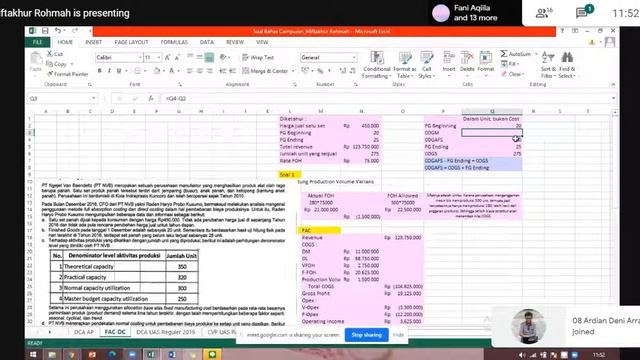
Task: Click the Hide link on sharing bar
Action: (398, 335)
